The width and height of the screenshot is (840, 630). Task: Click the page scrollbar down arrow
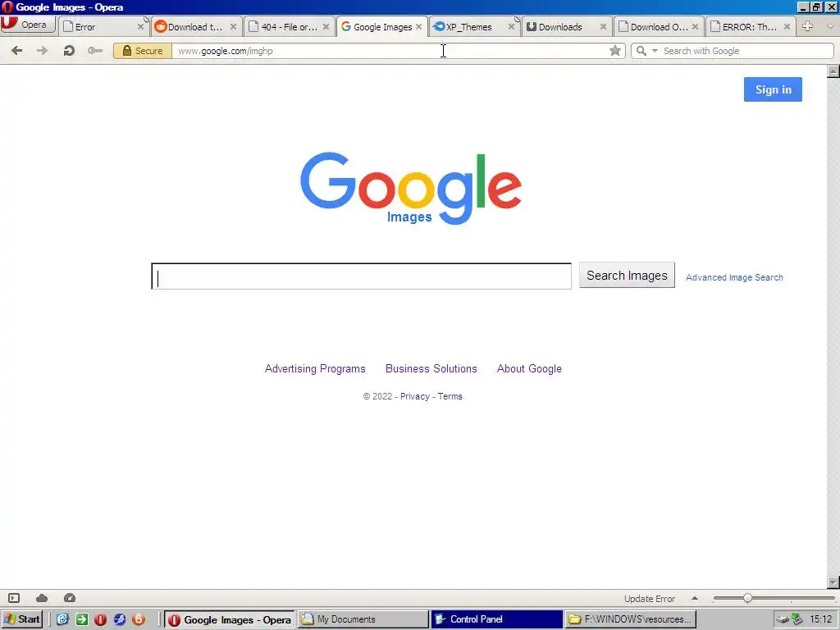833,582
